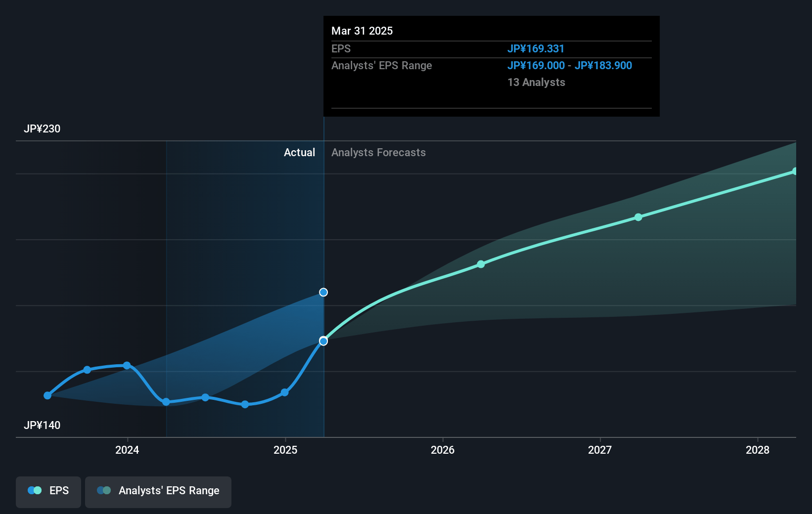Click the JP¥169.000 lower range value
Viewport: 812px width, 514px height.
coord(536,66)
